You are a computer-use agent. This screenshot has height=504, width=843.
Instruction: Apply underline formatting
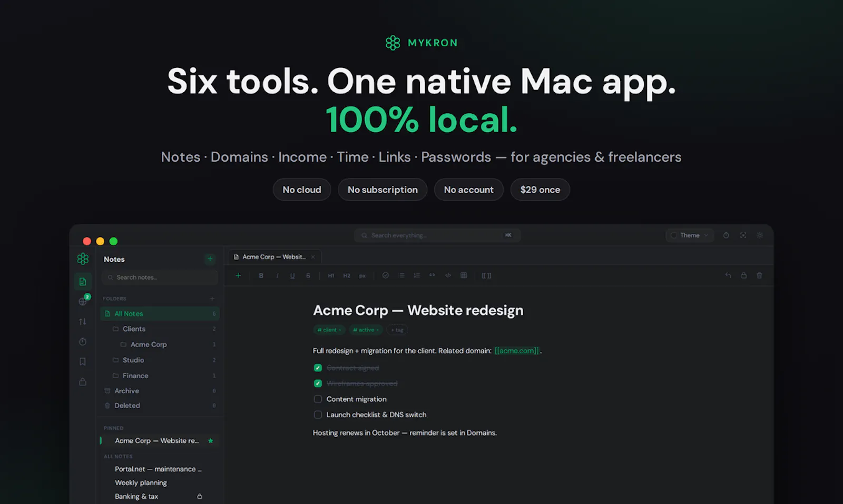tap(292, 275)
